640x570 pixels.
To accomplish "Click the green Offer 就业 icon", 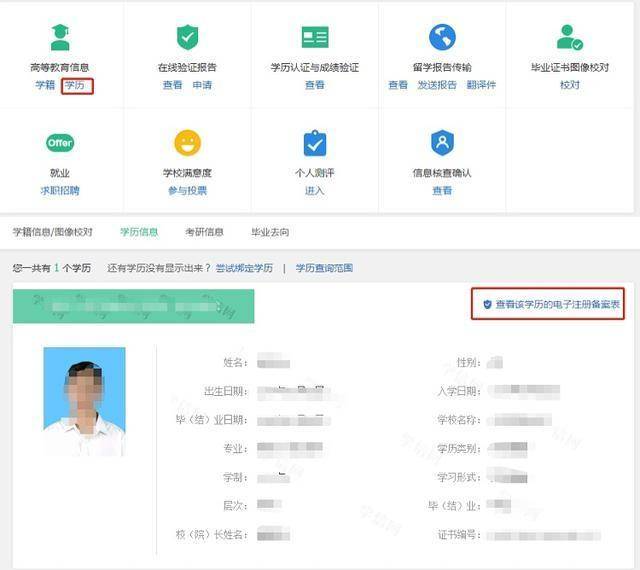I will pyautogui.click(x=60, y=143).
